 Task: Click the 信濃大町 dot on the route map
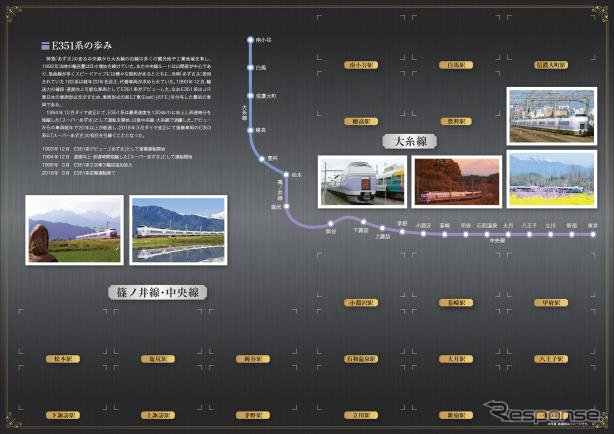pyautogui.click(x=251, y=96)
